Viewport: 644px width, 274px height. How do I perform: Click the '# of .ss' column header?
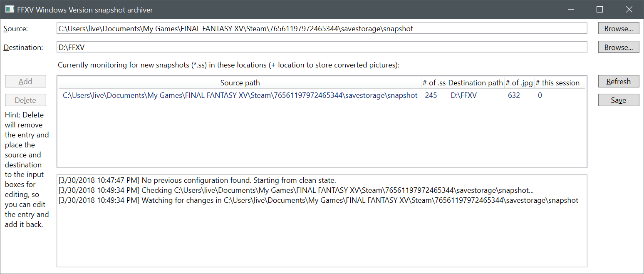click(x=434, y=83)
